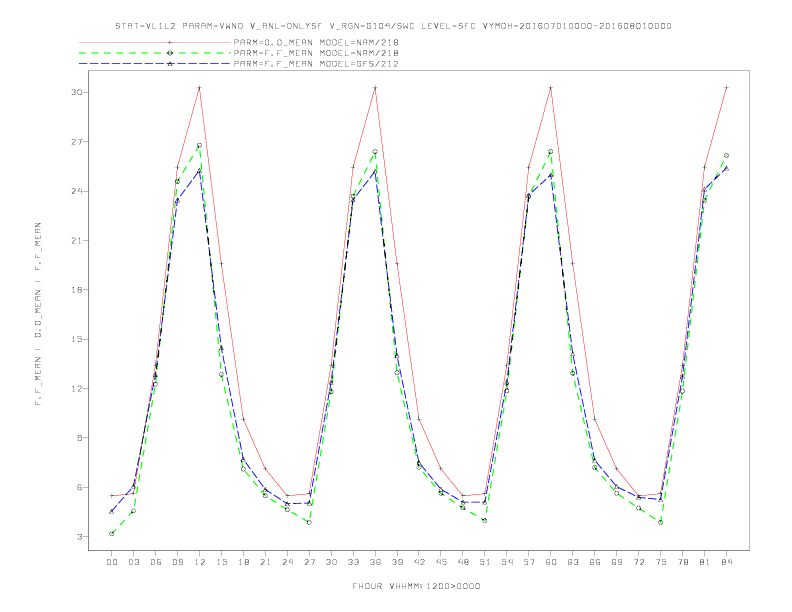Click x-axis tick label 48

click(x=463, y=562)
